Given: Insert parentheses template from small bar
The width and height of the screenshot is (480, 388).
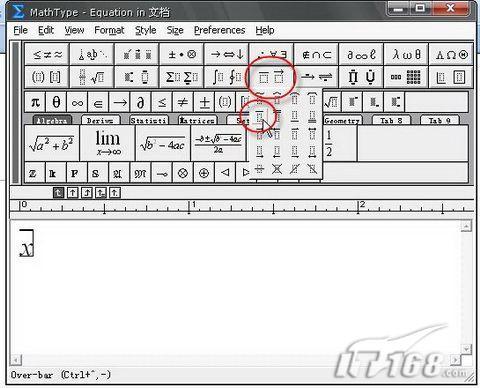Looking at the screenshot, I should click(225, 102).
